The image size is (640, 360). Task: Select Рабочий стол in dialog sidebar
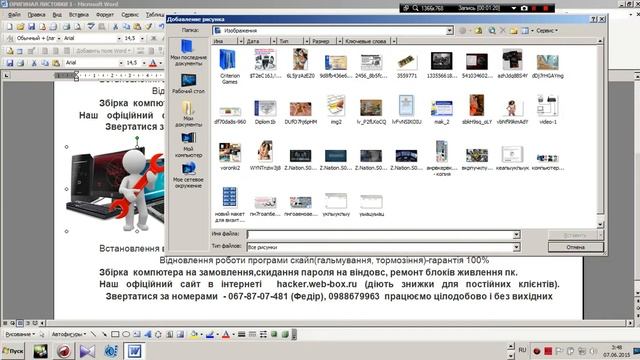(x=188, y=84)
